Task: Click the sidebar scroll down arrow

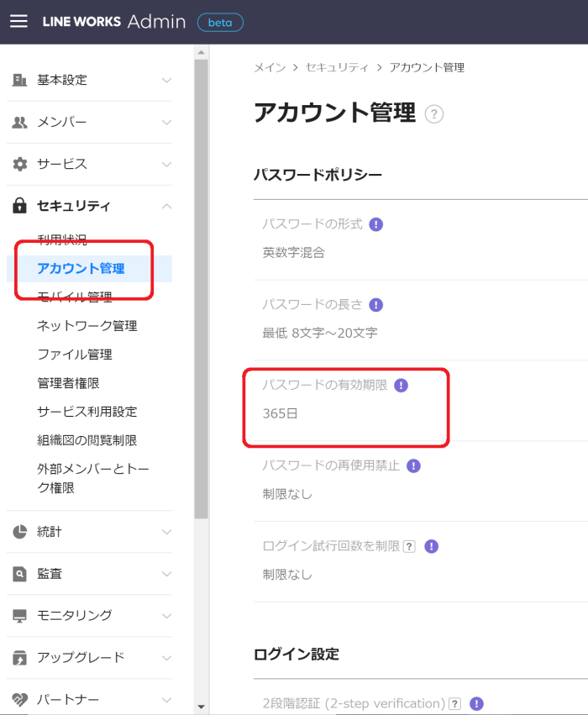Action: coord(201,707)
